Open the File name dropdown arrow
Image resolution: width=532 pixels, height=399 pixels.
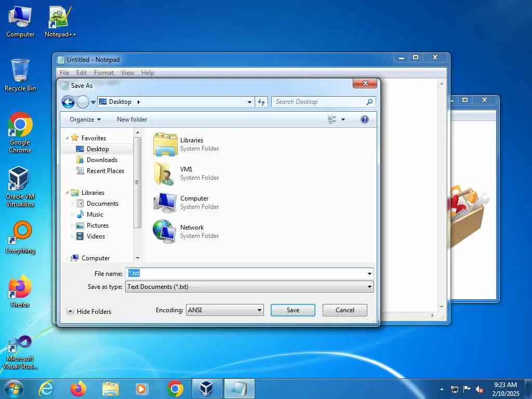[369, 274]
